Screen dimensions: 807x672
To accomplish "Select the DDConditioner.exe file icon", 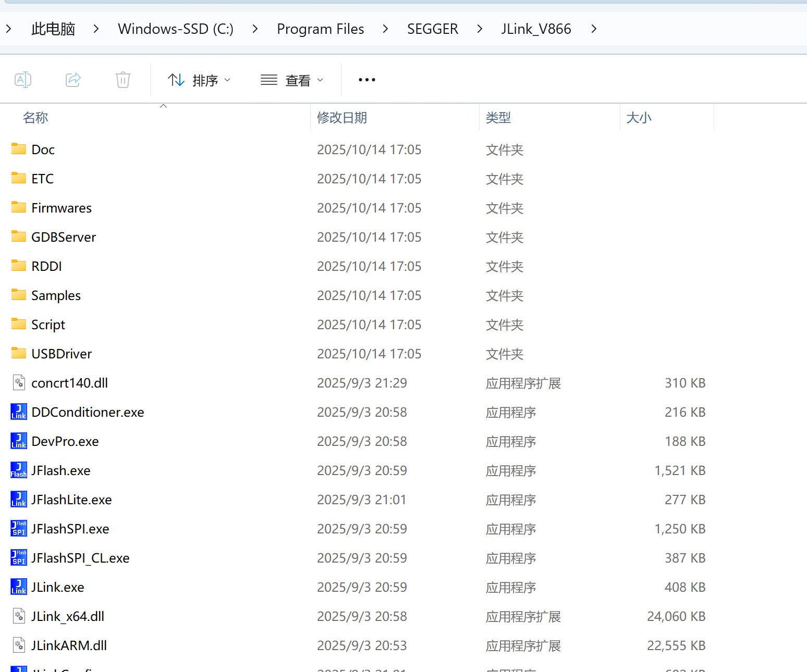I will pos(19,412).
